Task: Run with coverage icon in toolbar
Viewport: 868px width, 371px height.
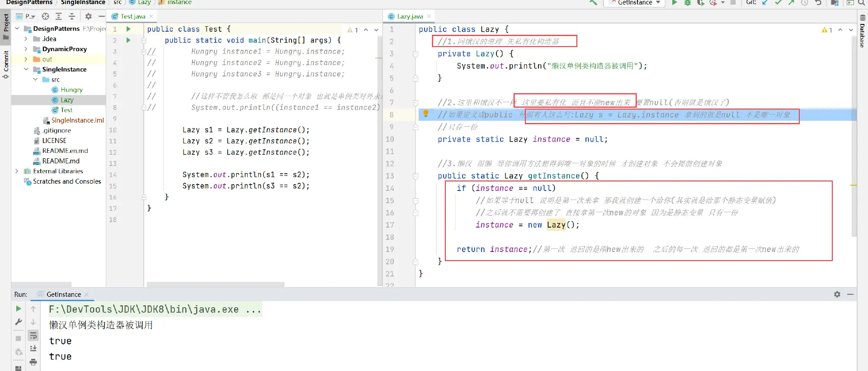Action: [x=700, y=3]
